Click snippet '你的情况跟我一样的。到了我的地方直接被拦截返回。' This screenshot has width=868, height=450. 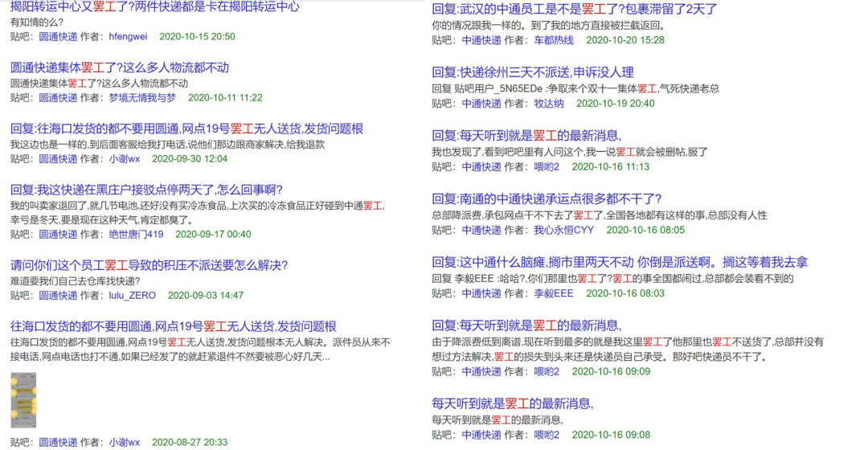[x=548, y=26]
